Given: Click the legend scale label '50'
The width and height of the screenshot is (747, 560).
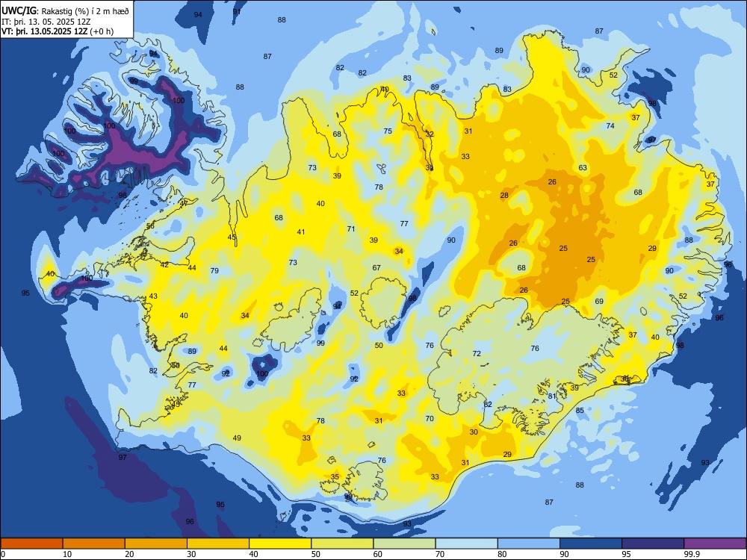Looking at the screenshot, I should [315, 554].
